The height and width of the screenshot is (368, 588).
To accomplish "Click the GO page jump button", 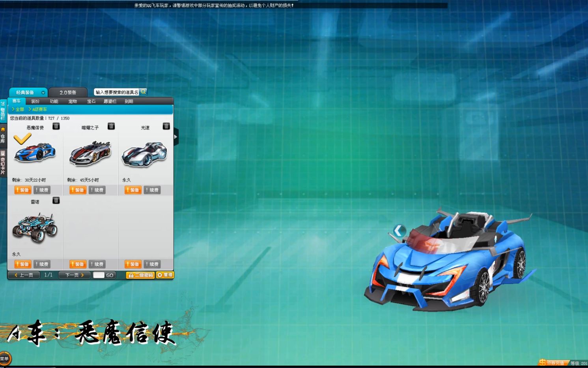I will (x=110, y=275).
